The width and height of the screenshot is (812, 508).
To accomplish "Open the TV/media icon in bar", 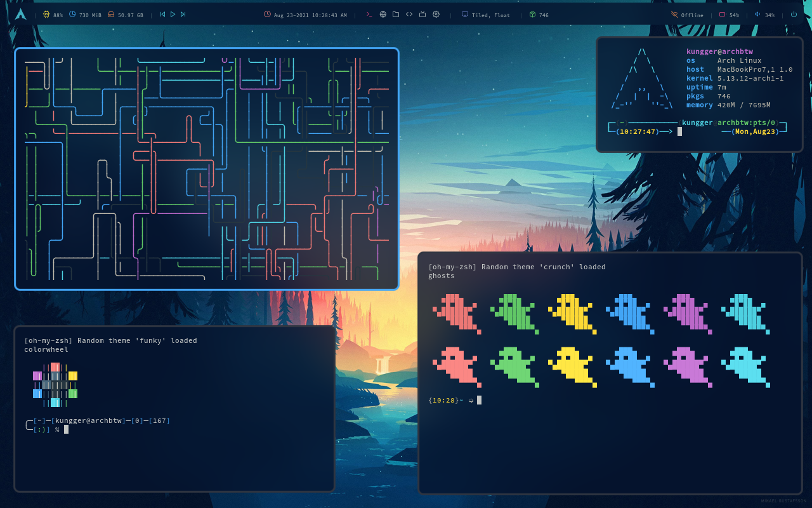I will [x=422, y=14].
